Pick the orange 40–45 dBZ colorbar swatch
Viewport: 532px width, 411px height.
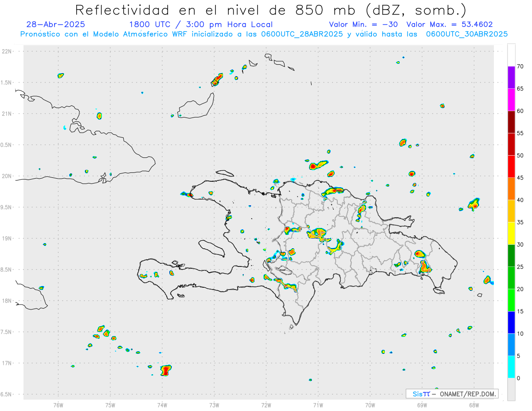511,189
